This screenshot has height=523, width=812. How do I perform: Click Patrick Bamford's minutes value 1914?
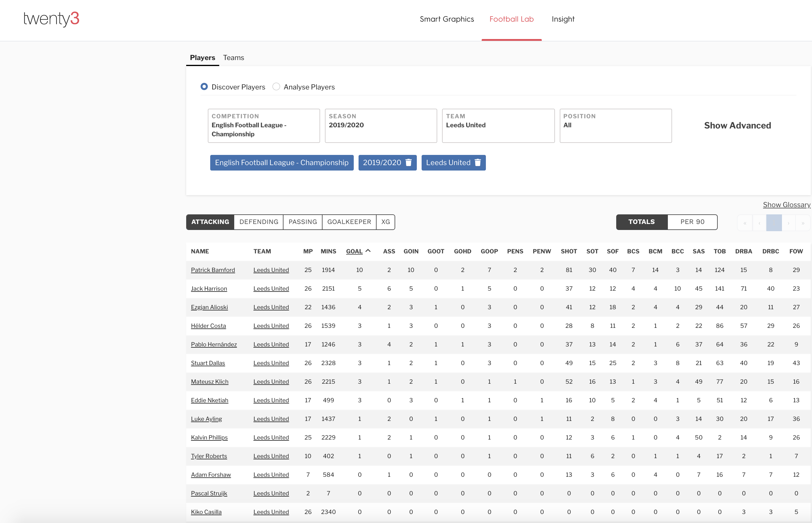(328, 270)
